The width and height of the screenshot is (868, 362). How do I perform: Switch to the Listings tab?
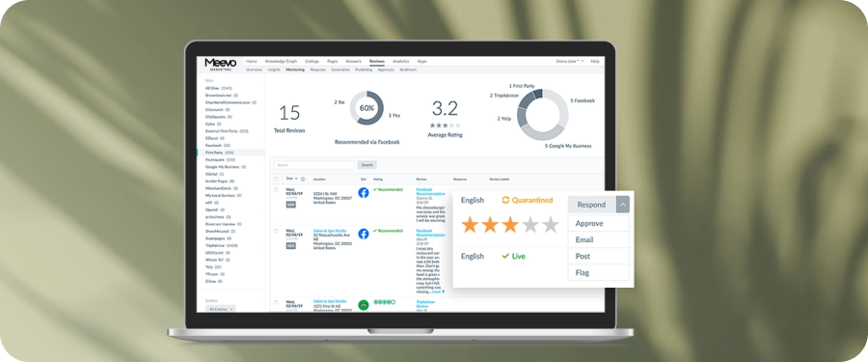pyautogui.click(x=312, y=61)
